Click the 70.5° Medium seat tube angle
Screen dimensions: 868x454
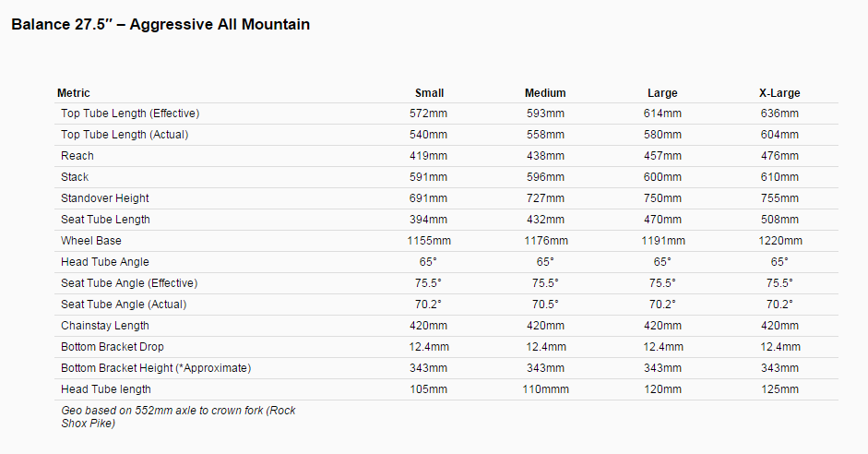coord(545,305)
